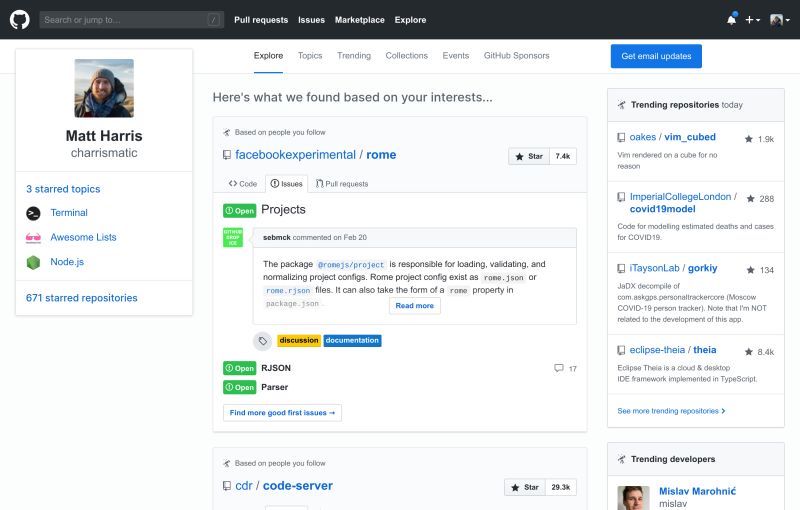
Task: Click the Awesome Lists sunglasses icon
Action: pos(33,237)
